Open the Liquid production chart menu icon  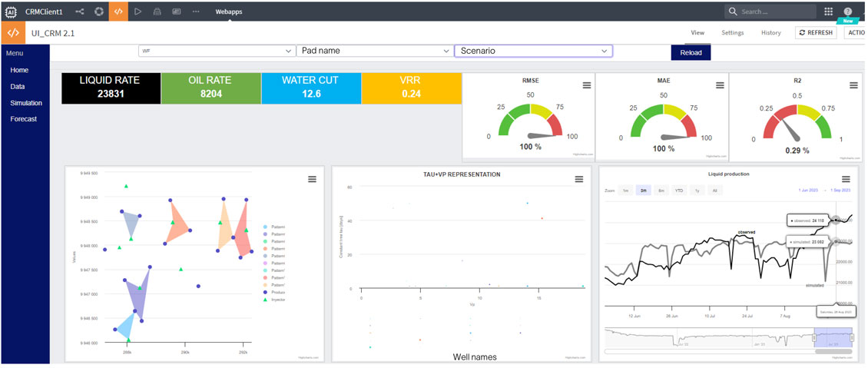[846, 179]
